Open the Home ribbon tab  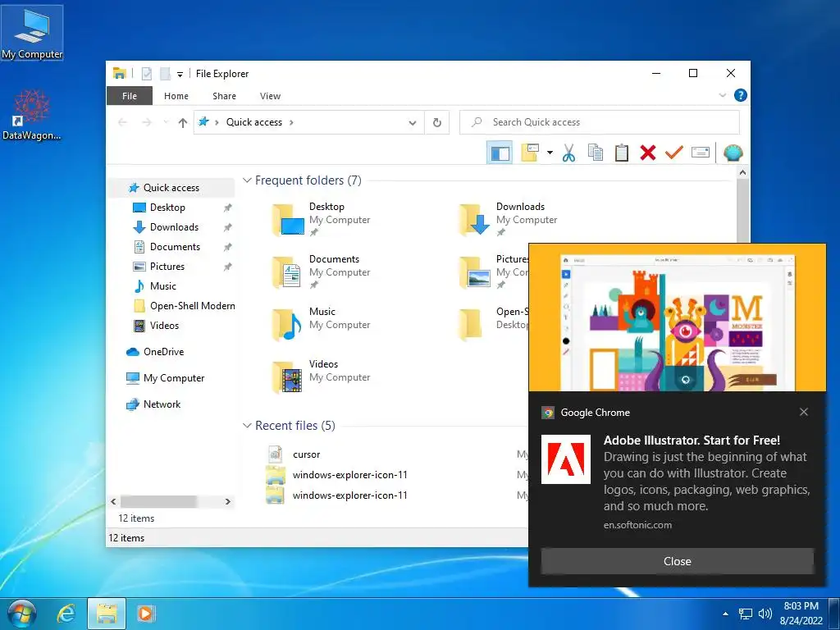click(176, 96)
